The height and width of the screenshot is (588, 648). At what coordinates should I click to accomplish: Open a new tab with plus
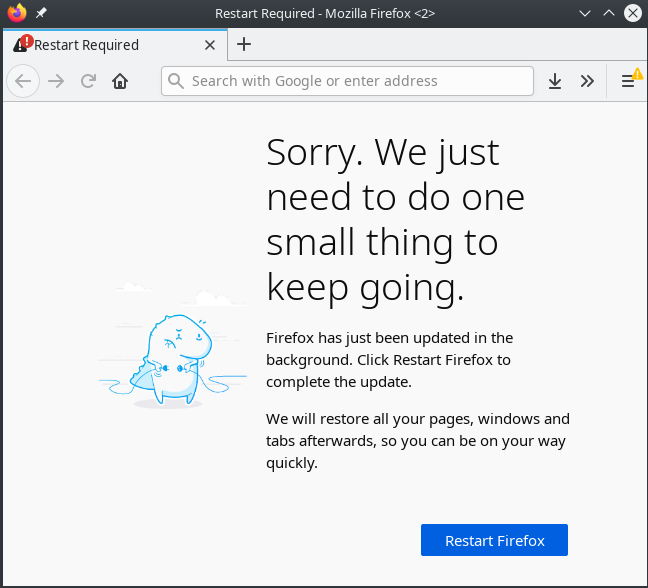(x=244, y=44)
